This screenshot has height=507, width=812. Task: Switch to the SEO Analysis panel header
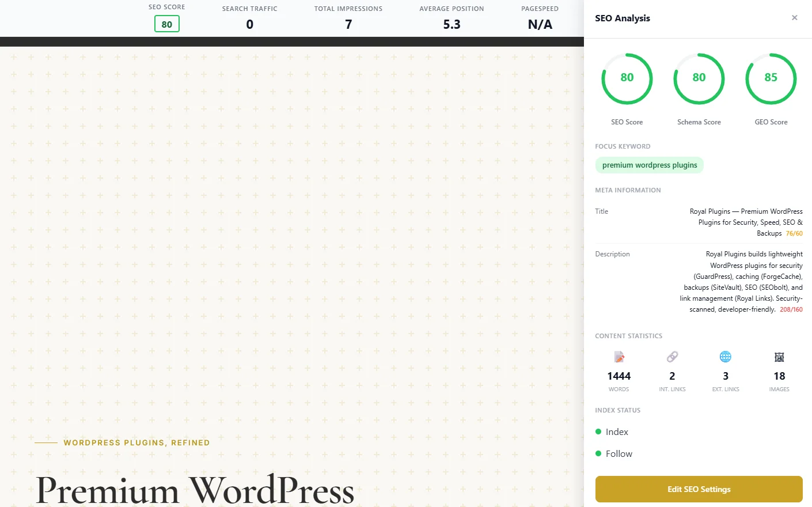tap(622, 18)
